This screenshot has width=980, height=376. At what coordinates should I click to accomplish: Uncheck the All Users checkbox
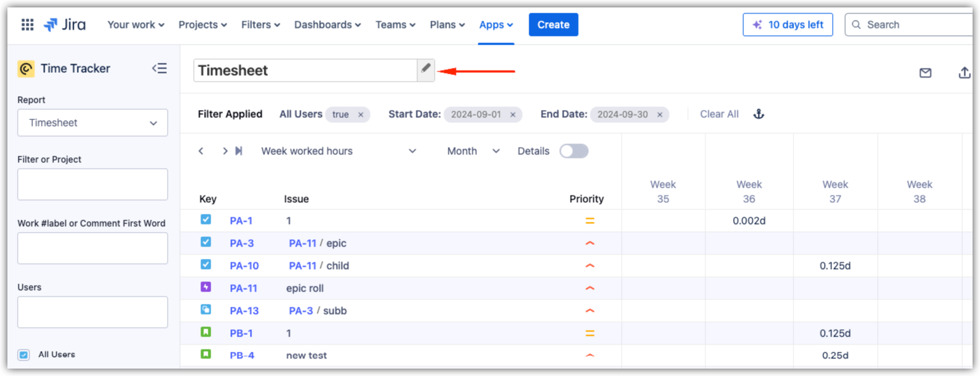click(x=24, y=355)
